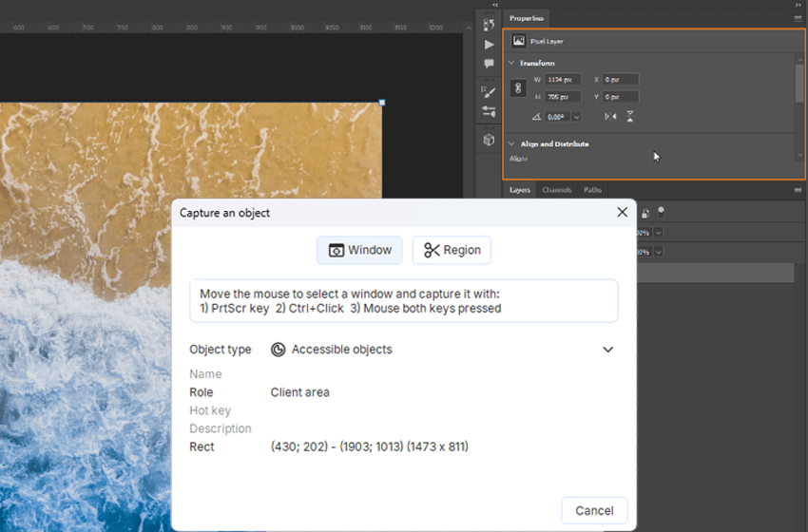Viewport: 808px width, 532px height.
Task: Click the W width input field
Action: click(563, 80)
